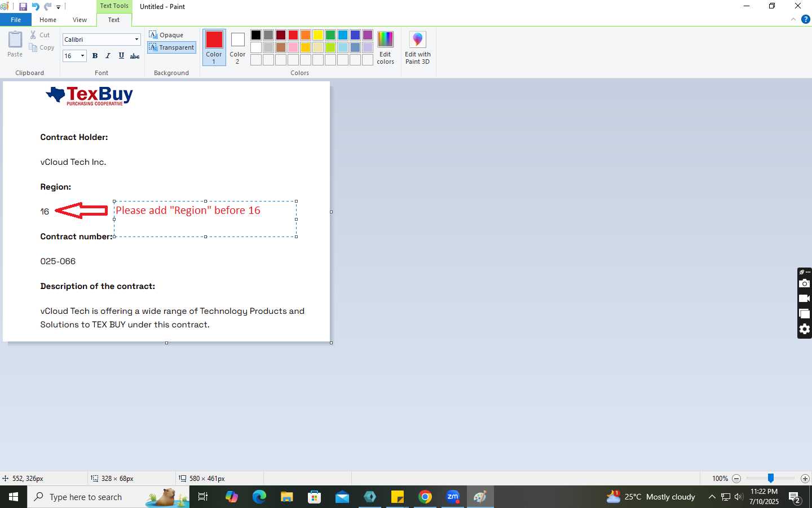Click the video record icon on side overlay

tap(805, 299)
